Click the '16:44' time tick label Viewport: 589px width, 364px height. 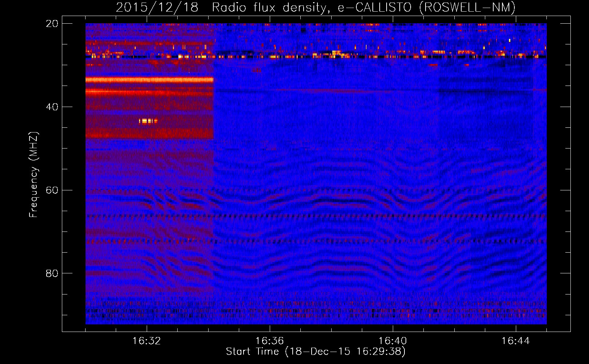click(x=516, y=341)
